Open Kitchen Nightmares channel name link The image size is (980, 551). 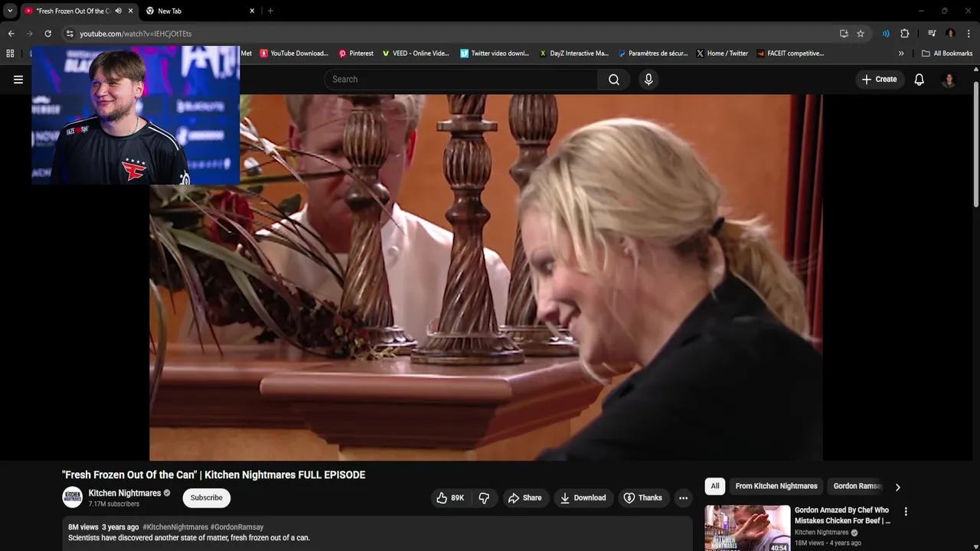125,493
